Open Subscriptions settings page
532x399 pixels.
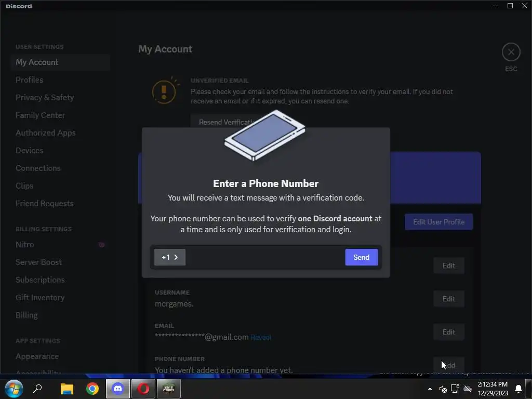[60, 280]
